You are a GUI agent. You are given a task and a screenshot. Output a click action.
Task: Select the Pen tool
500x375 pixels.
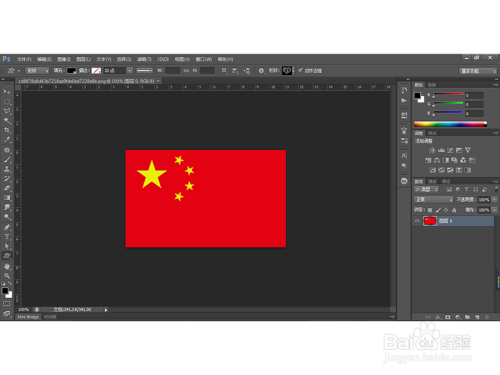(7, 227)
